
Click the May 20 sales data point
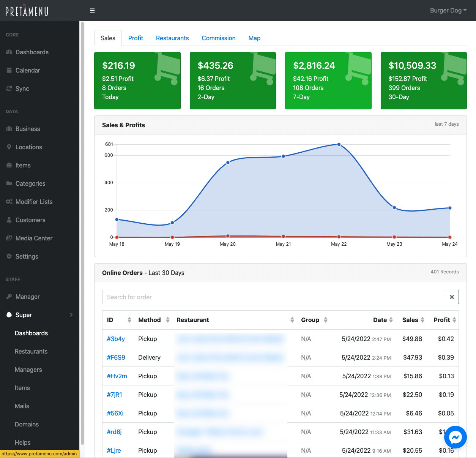click(228, 163)
